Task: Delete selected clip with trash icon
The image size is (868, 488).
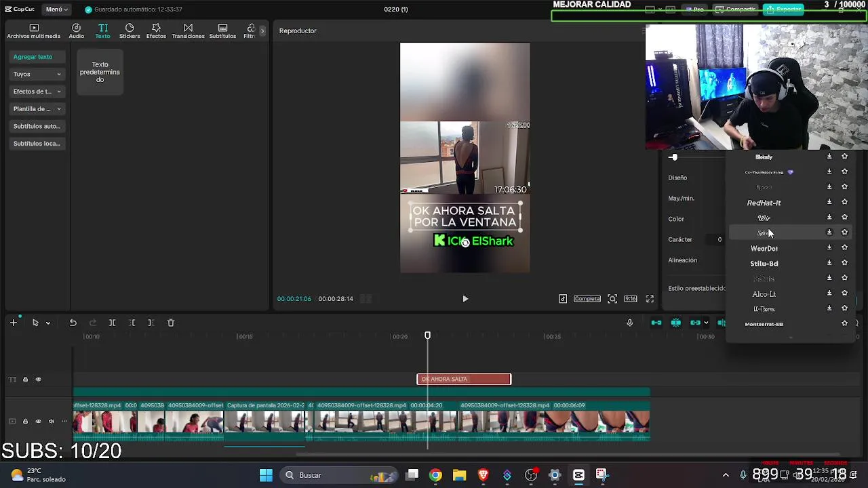Action: [171, 323]
